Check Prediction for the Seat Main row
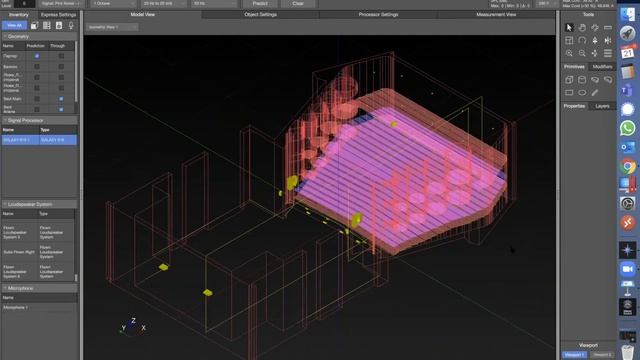 click(37, 99)
